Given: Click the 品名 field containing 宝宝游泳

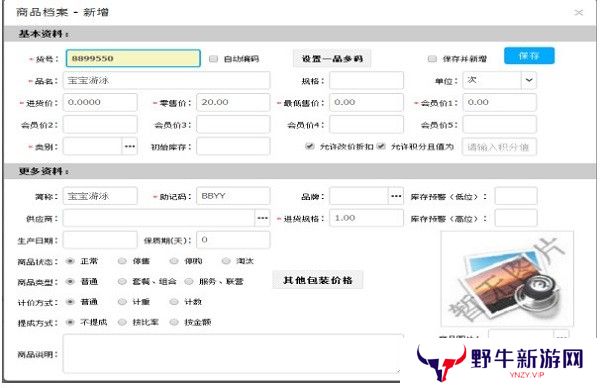Looking at the screenshot, I should pos(166,81).
